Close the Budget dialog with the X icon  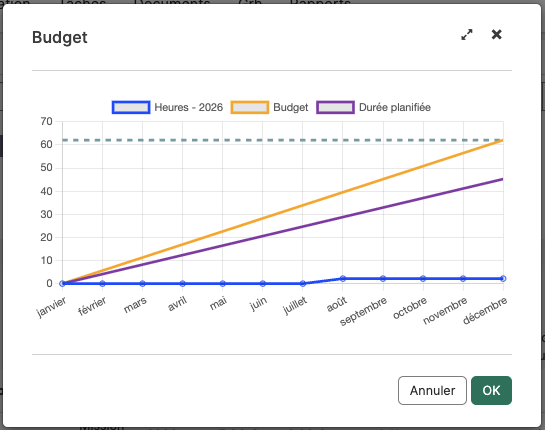coord(497,34)
